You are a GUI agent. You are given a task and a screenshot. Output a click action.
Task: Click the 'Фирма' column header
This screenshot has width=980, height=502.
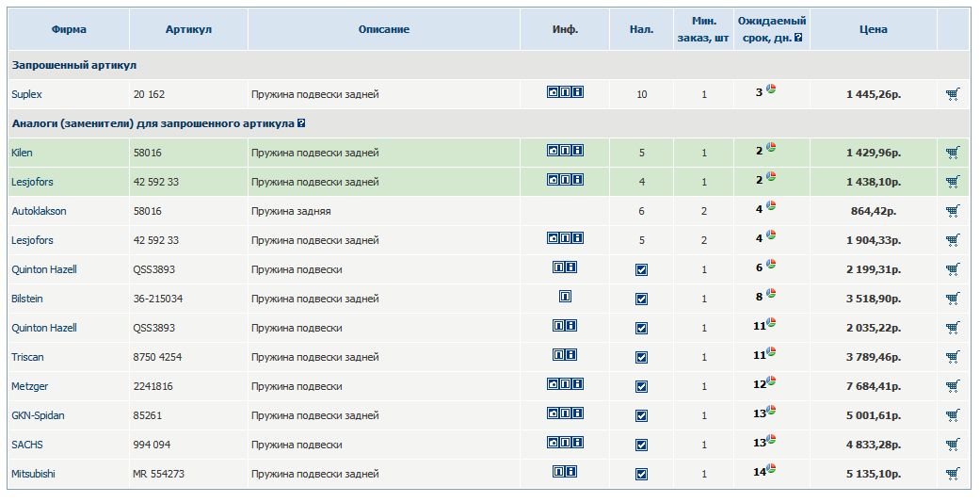pyautogui.click(x=69, y=29)
